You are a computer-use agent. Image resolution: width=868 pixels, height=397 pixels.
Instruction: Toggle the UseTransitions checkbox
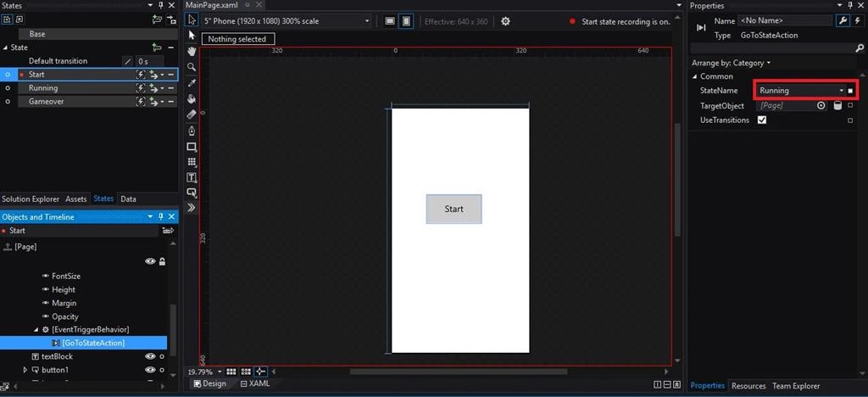click(x=762, y=120)
